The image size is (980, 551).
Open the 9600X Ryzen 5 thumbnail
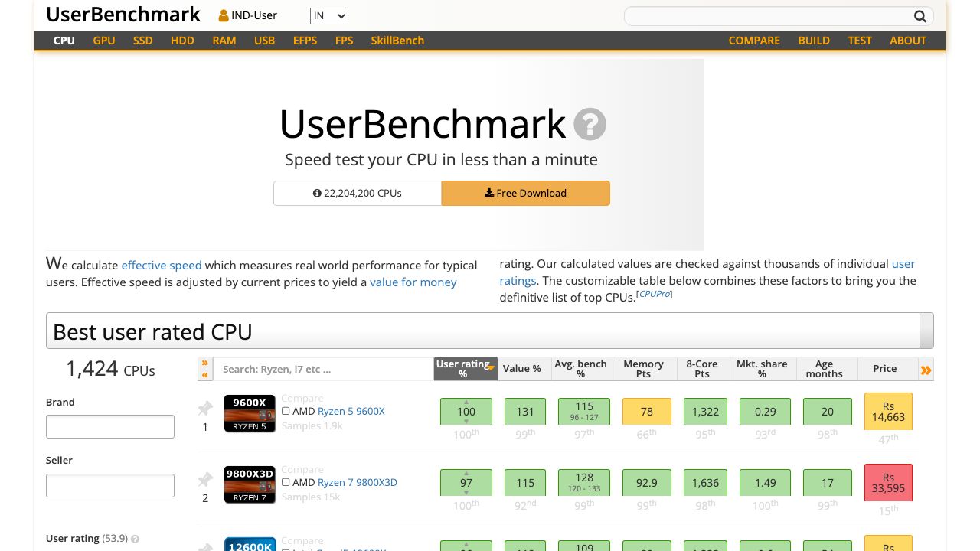(x=250, y=413)
